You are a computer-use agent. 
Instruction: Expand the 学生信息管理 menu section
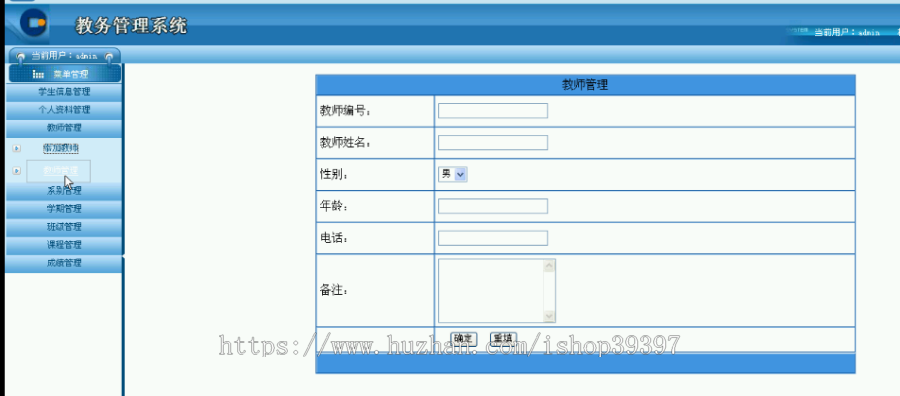(x=64, y=92)
